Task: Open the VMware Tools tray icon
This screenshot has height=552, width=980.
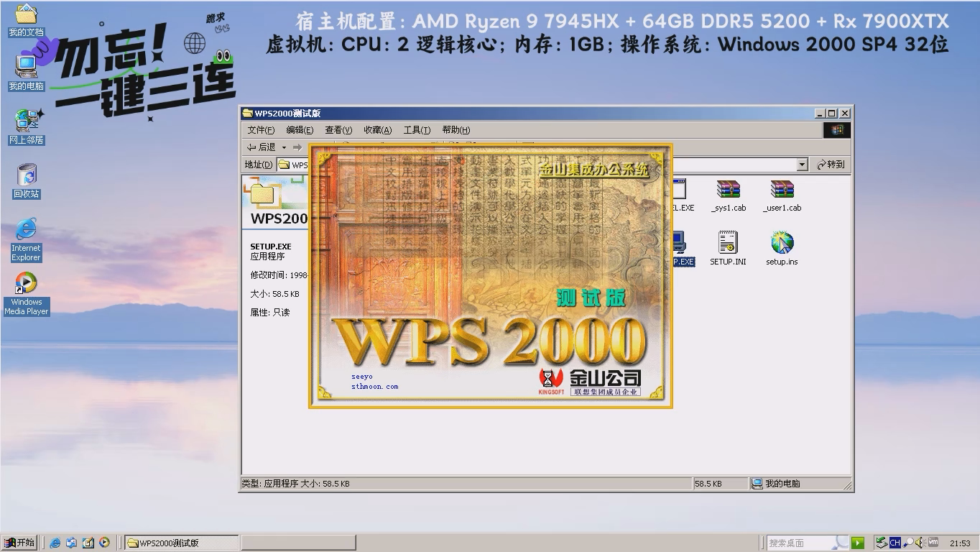Action: pos(933,543)
